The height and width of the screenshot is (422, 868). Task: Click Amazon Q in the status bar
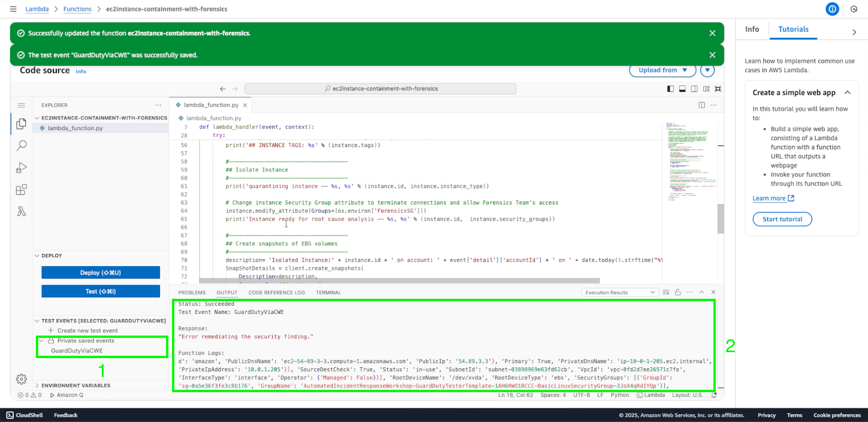click(x=67, y=395)
